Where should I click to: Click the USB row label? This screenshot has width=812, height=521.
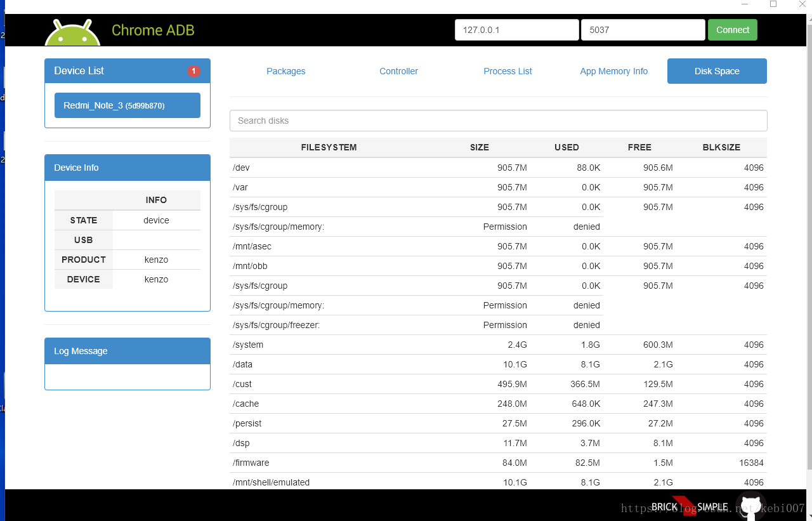coord(84,240)
